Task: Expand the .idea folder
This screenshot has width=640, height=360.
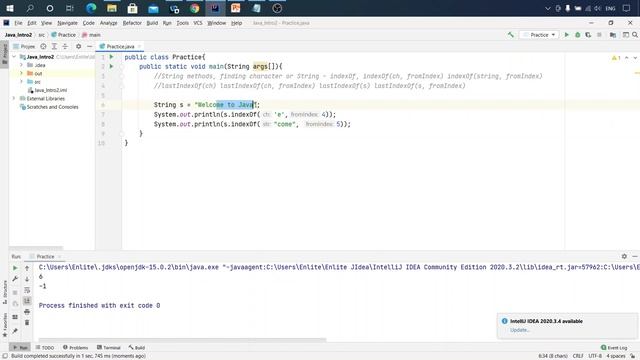Action: click(x=22, y=65)
